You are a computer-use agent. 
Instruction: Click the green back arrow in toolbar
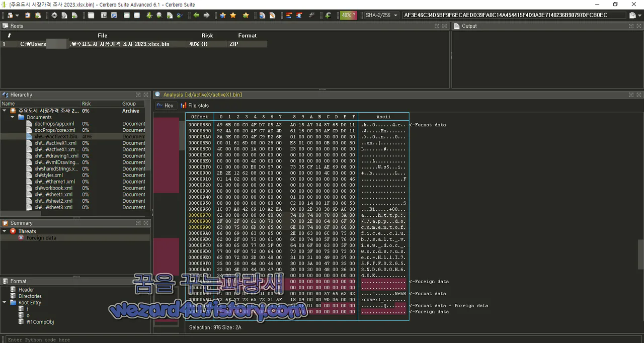(x=196, y=15)
